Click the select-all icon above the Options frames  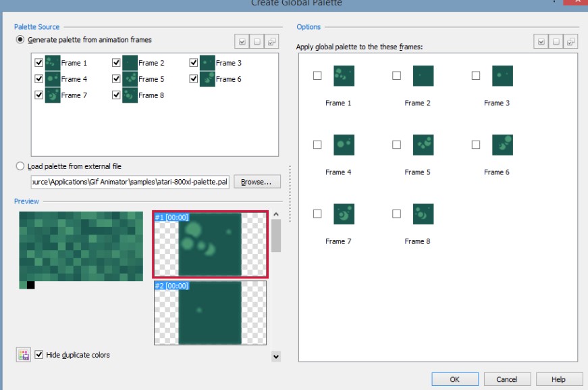point(542,41)
